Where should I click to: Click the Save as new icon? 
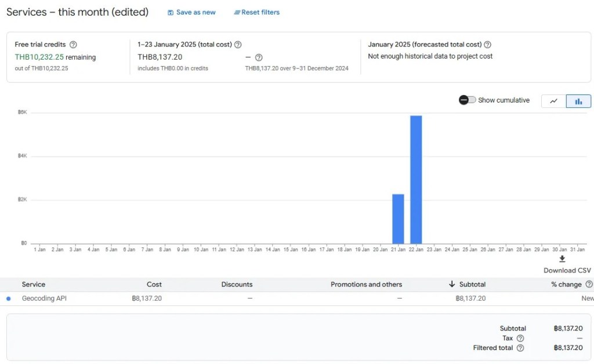[x=171, y=13]
